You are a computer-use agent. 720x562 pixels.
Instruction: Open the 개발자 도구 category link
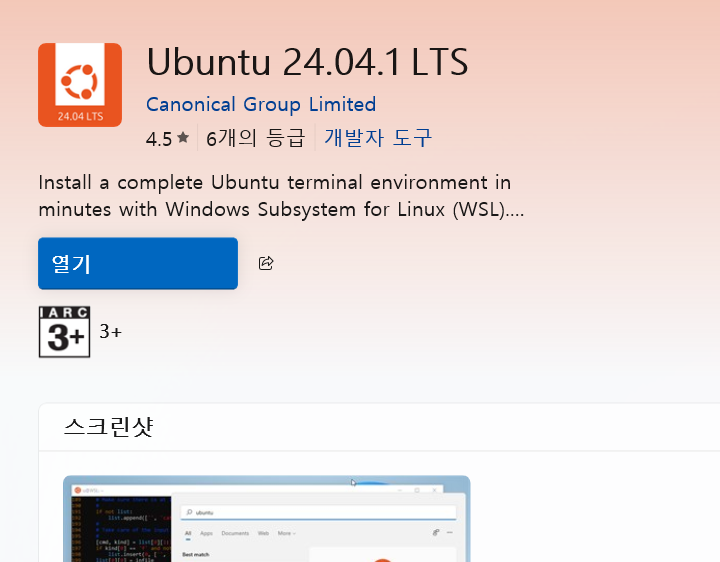tap(378, 138)
